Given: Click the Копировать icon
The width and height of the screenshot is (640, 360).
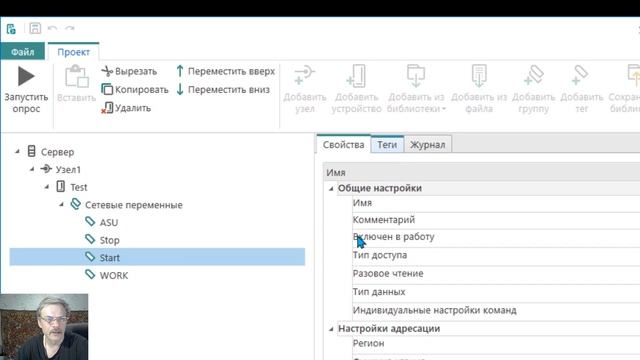Looking at the screenshot, I should [x=107, y=89].
